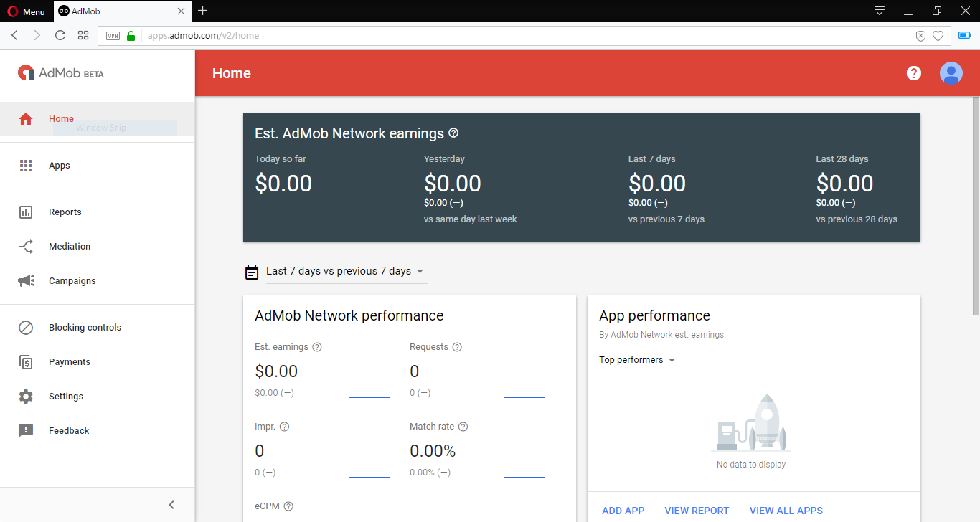This screenshot has width=980, height=522.
Task: Click the browser address bar URL field
Action: tap(502, 36)
